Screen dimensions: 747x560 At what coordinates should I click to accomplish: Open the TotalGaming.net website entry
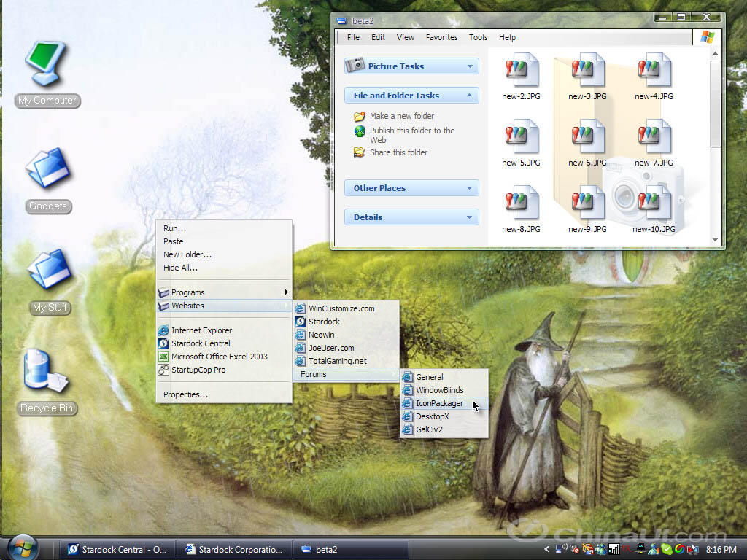[x=346, y=361]
